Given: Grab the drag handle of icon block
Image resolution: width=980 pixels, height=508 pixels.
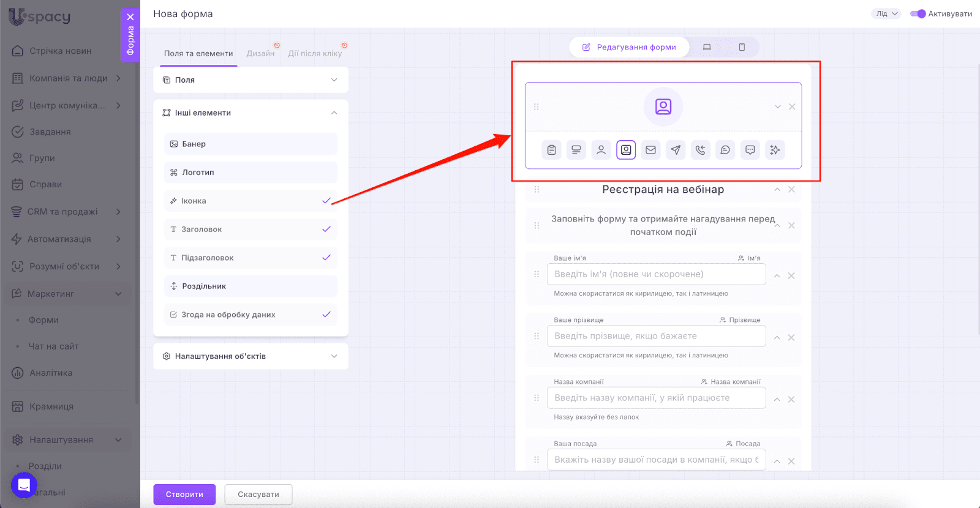Looking at the screenshot, I should point(536,106).
